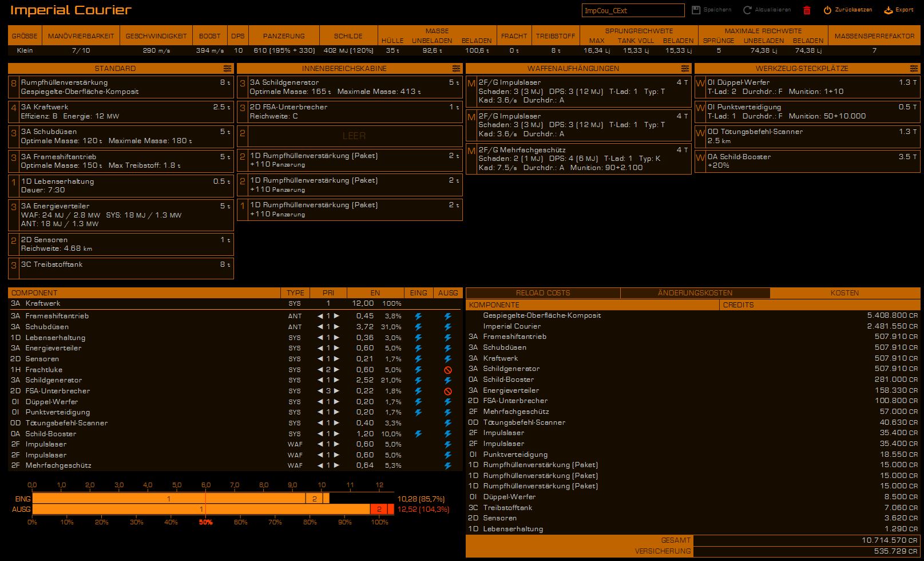Click the GESAMT total 10.714.570 CR
The image size is (924, 561).
point(889,540)
